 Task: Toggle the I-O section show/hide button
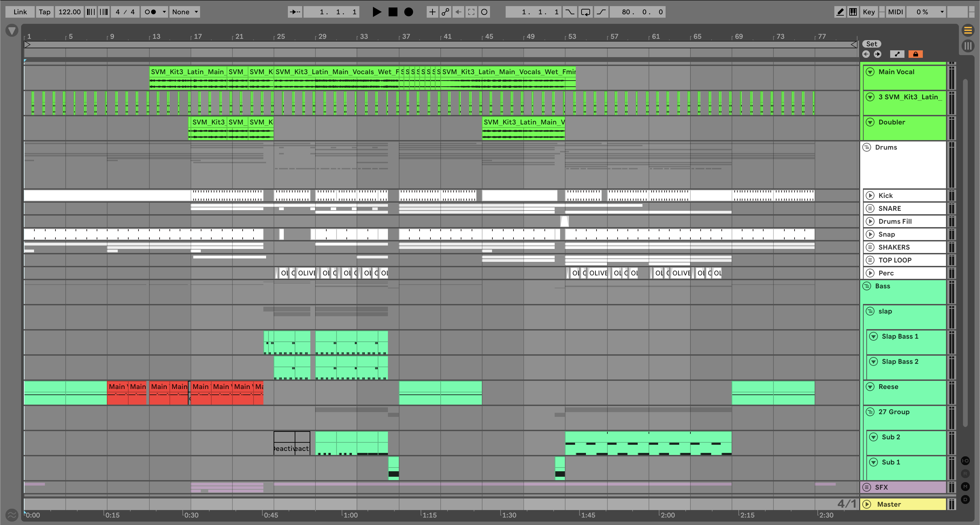tap(965, 461)
